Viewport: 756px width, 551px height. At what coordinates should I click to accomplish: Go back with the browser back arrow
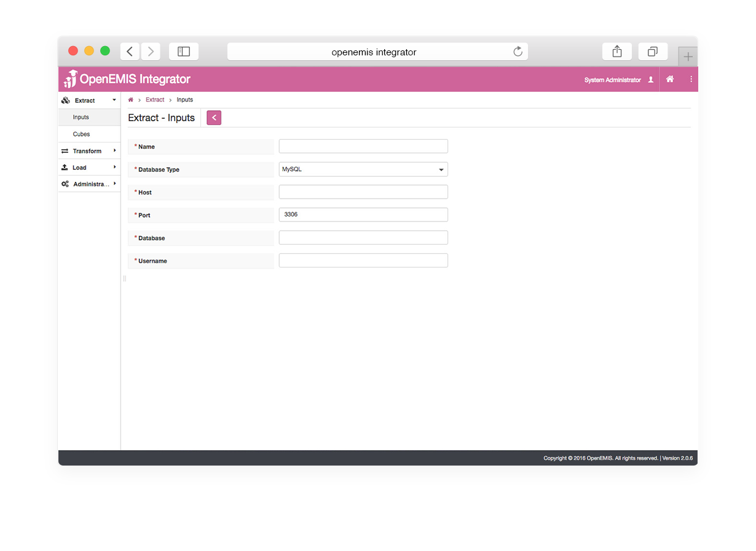130,52
